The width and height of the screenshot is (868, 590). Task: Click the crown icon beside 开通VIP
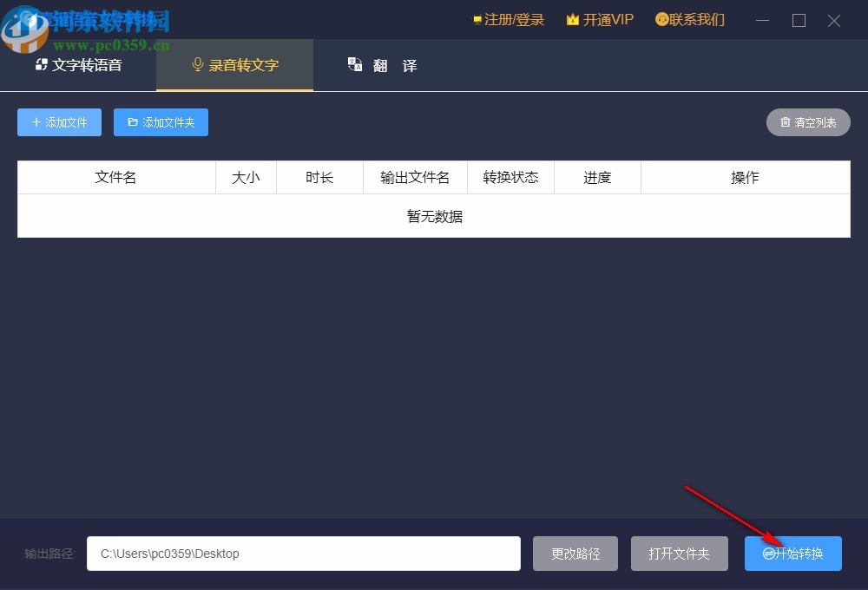coord(573,19)
